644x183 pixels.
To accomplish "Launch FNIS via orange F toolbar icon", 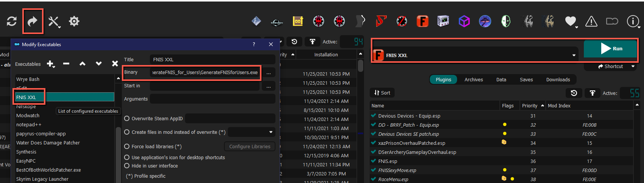I will [422, 21].
